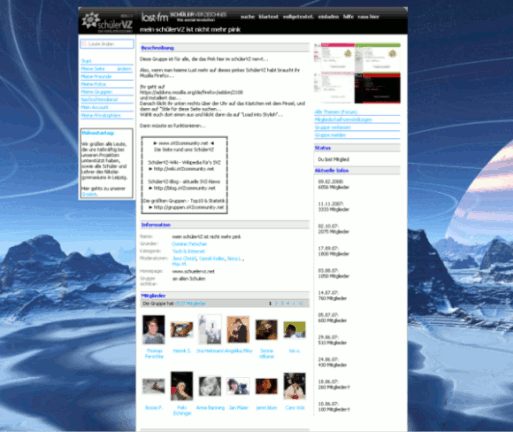Go to Start in sidebar
The image size is (513, 432).
[x=86, y=61]
